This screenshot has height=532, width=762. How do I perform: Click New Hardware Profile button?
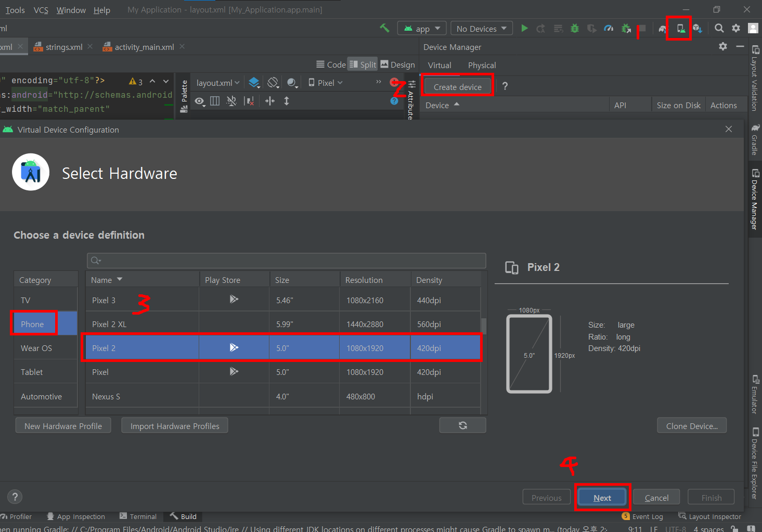(63, 426)
